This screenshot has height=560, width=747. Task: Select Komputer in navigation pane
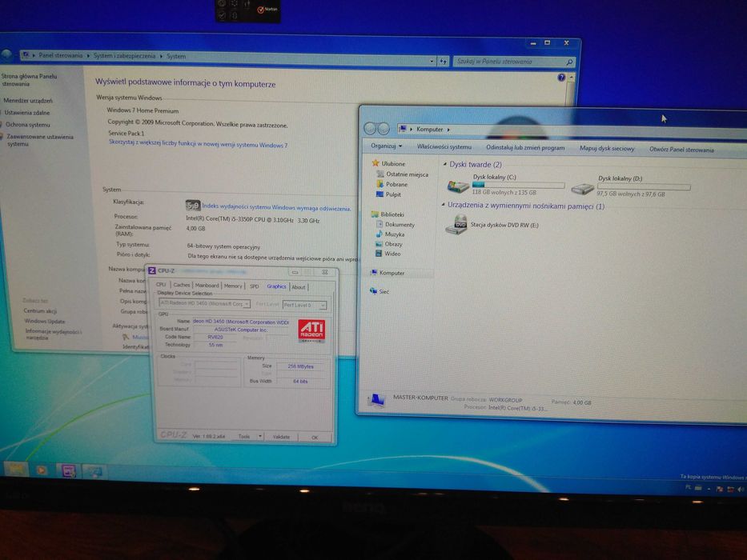pos(392,273)
